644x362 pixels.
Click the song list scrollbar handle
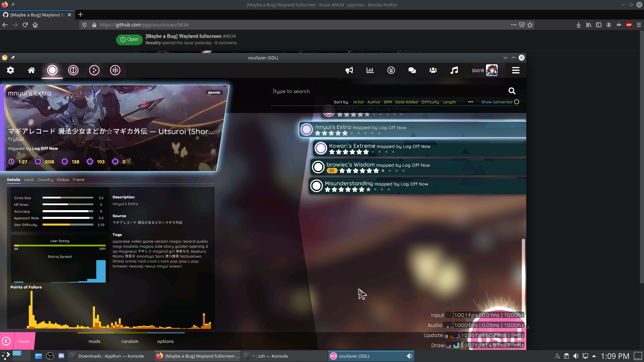coord(523,268)
